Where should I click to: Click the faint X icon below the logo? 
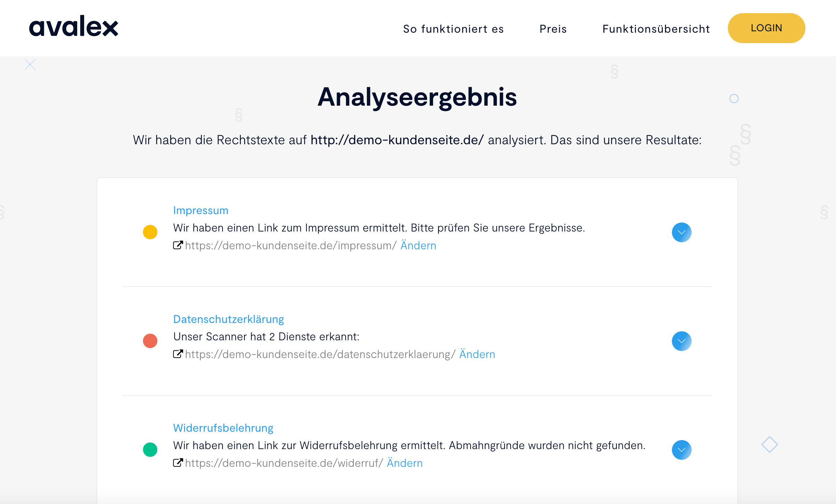click(30, 64)
